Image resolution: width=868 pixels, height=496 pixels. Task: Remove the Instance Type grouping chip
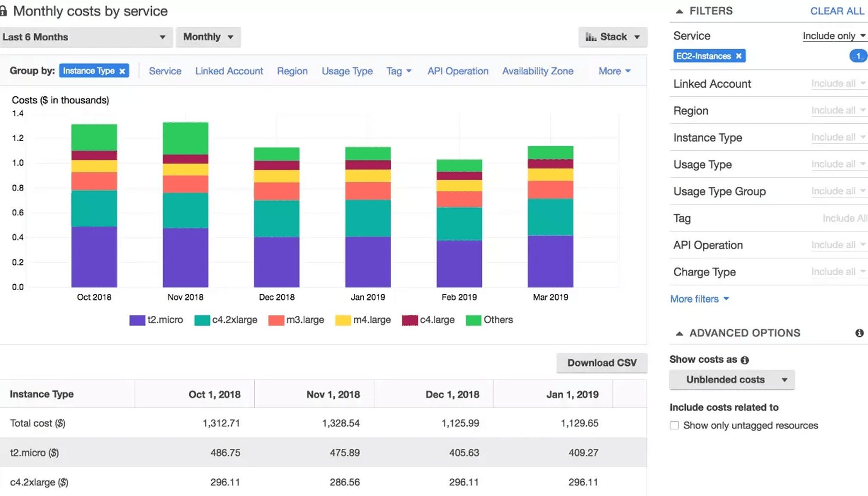coord(122,71)
